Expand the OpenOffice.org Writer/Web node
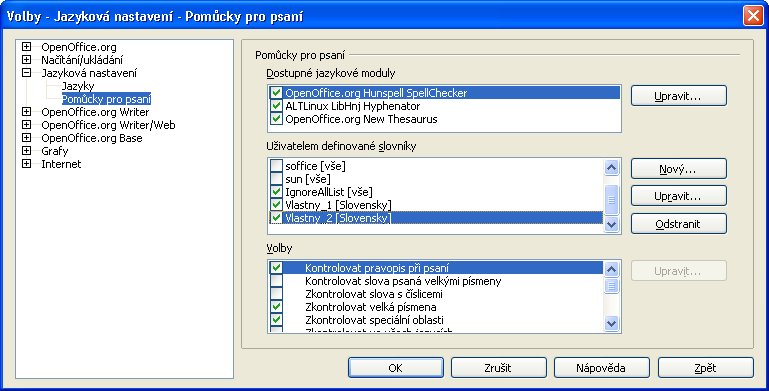The height and width of the screenshot is (391, 769). tap(26, 125)
